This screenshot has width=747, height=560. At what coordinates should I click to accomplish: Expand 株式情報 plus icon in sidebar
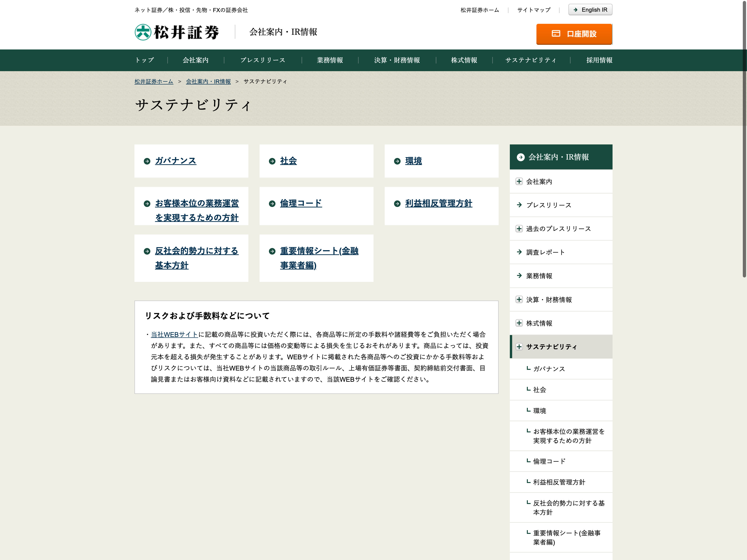click(x=519, y=323)
